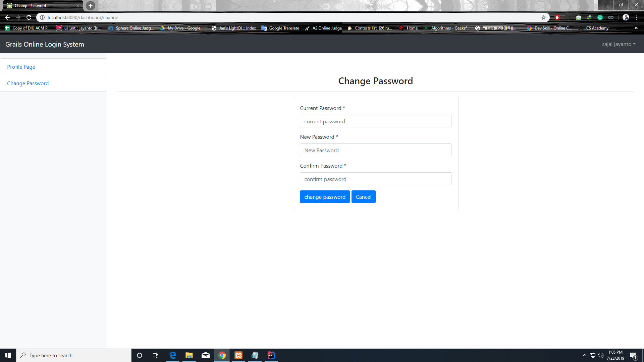This screenshot has height=362, width=644.
Task: Click the infinity-shaped extension icon
Action: pos(611,17)
